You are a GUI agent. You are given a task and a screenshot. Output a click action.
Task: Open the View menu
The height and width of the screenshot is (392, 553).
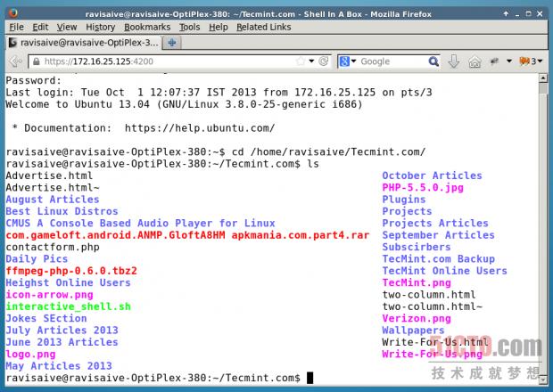(x=67, y=27)
